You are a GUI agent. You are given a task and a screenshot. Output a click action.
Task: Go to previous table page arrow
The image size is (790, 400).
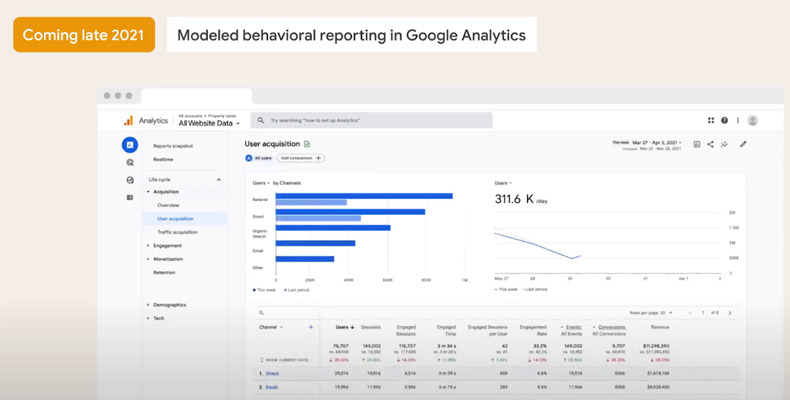click(x=690, y=313)
